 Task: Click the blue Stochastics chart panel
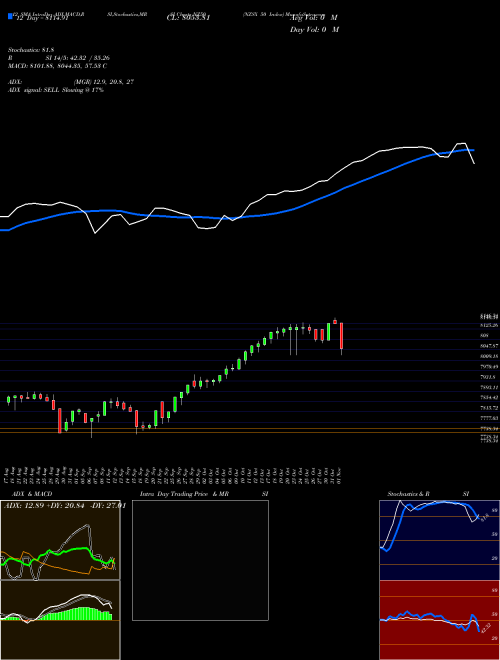pos(439,540)
